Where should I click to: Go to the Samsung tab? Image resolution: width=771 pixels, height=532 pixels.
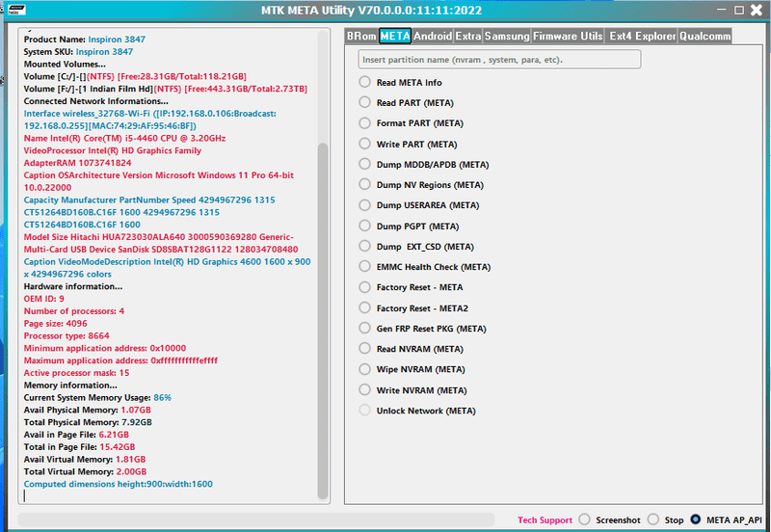[507, 36]
